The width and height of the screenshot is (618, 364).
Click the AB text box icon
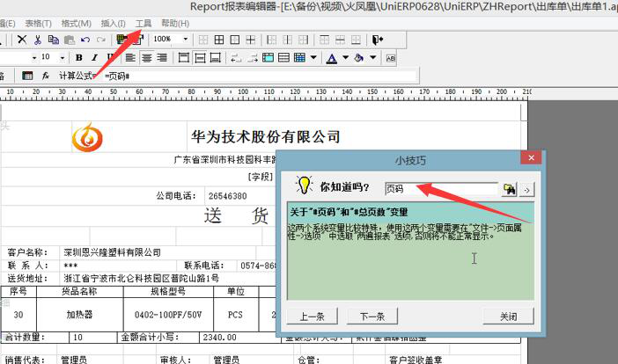(391, 58)
